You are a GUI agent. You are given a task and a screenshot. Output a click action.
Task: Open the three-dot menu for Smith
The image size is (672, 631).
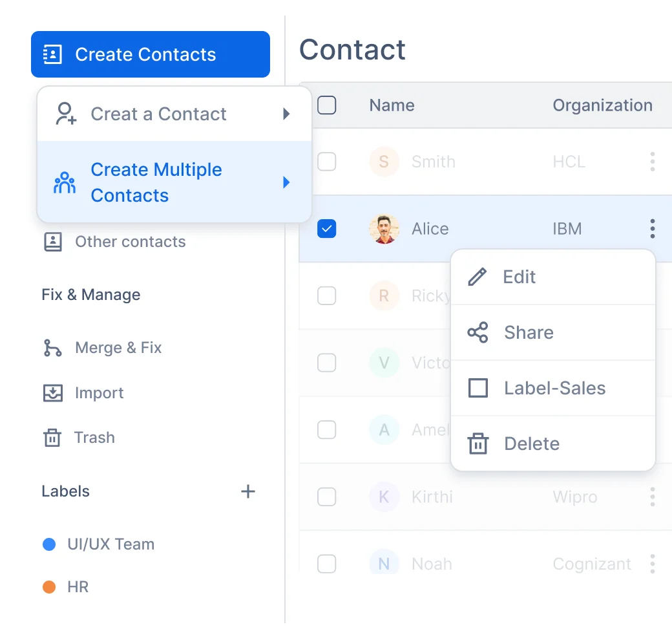coord(653,162)
